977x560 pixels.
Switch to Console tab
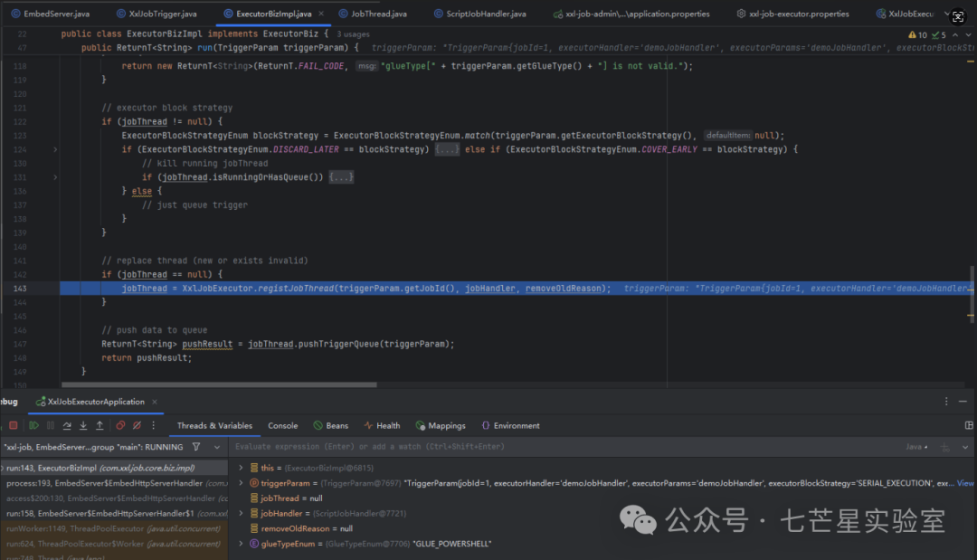(283, 425)
